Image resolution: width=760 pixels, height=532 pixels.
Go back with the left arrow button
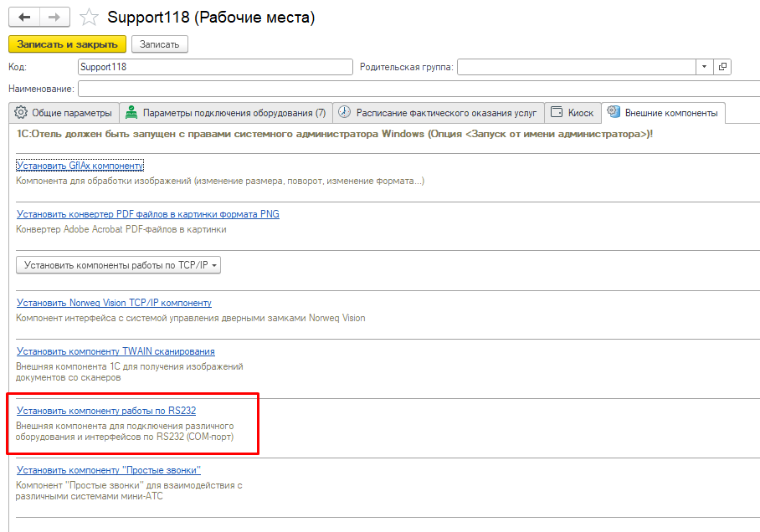pos(24,17)
